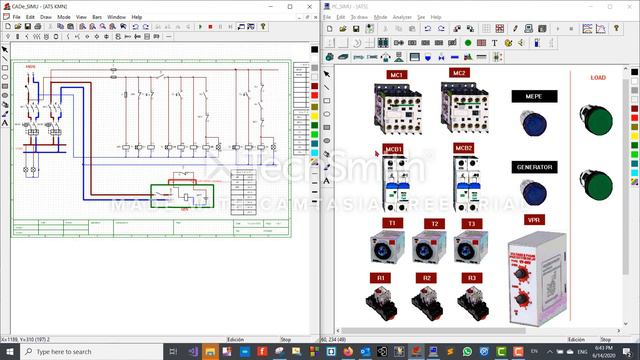Pick the red color swatch in CADe_SIMU palette
This screenshot has height=360, width=640.
pos(314,95)
